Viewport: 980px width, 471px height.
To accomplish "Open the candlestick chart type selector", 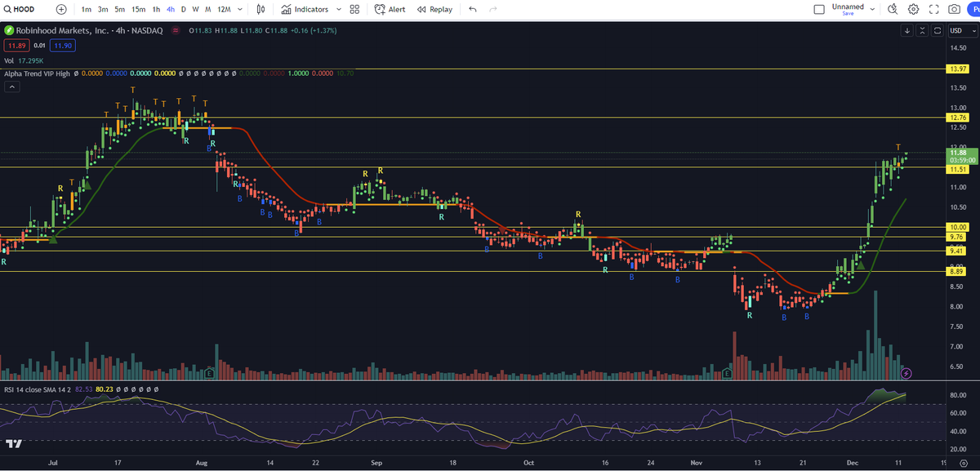I will (261, 10).
